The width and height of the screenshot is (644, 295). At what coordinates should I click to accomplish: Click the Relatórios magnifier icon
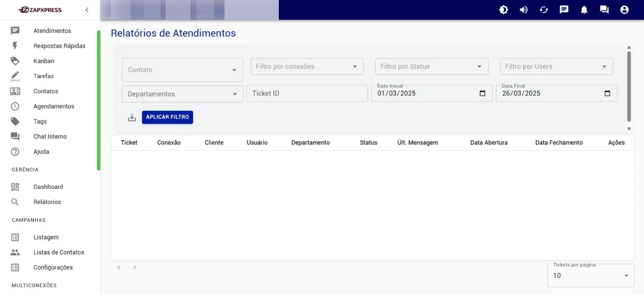tap(15, 202)
